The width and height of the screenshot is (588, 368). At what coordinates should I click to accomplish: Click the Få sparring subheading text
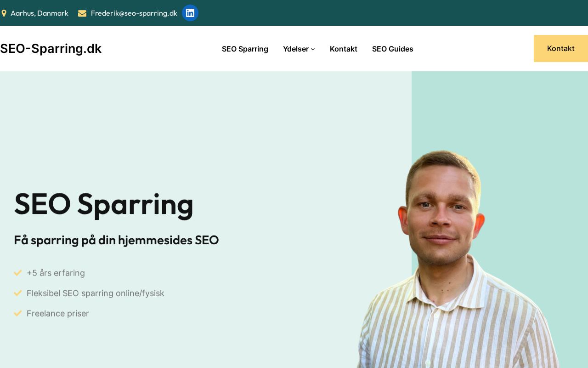coord(116,240)
